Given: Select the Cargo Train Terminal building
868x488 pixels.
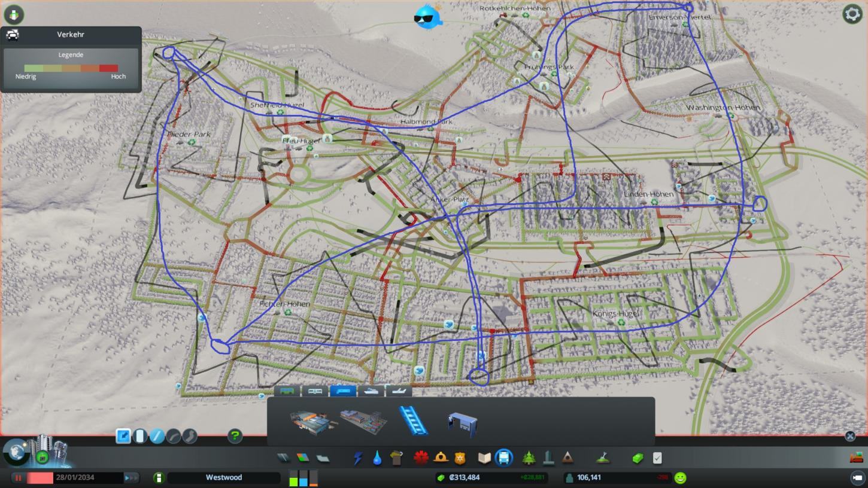Looking at the screenshot, I should (363, 421).
